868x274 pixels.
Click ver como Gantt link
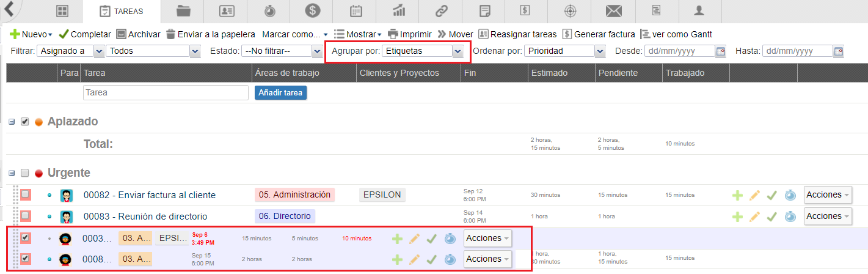click(x=676, y=34)
